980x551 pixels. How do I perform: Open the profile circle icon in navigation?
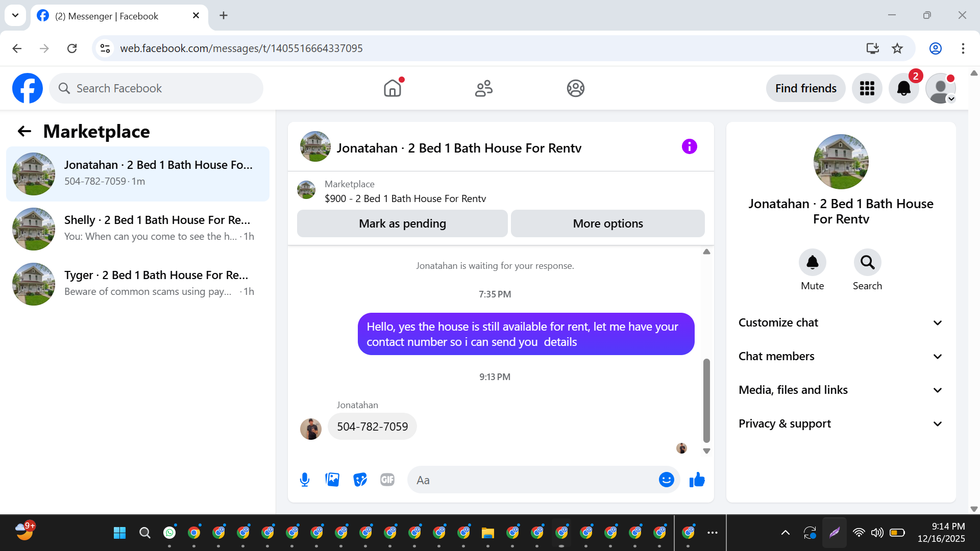[575, 88]
